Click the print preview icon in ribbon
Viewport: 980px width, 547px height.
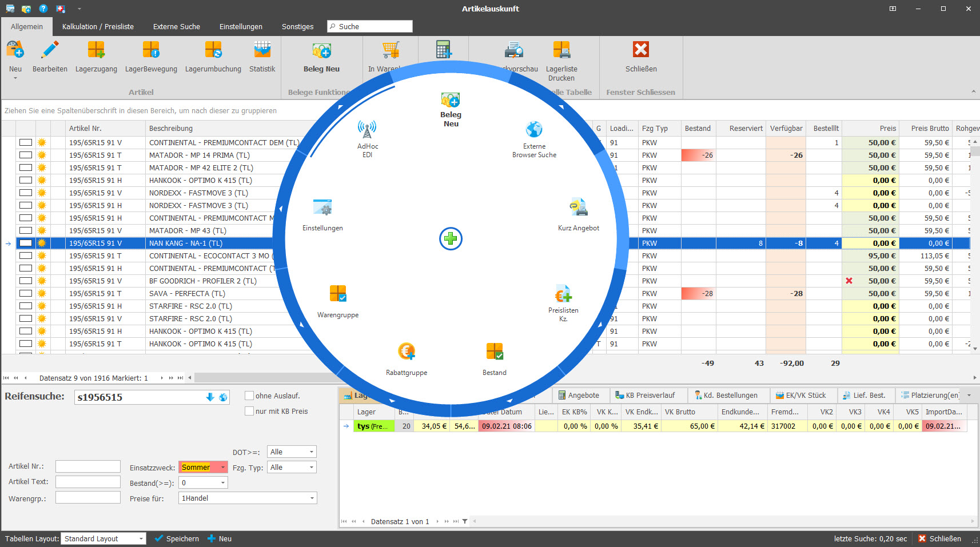click(514, 50)
